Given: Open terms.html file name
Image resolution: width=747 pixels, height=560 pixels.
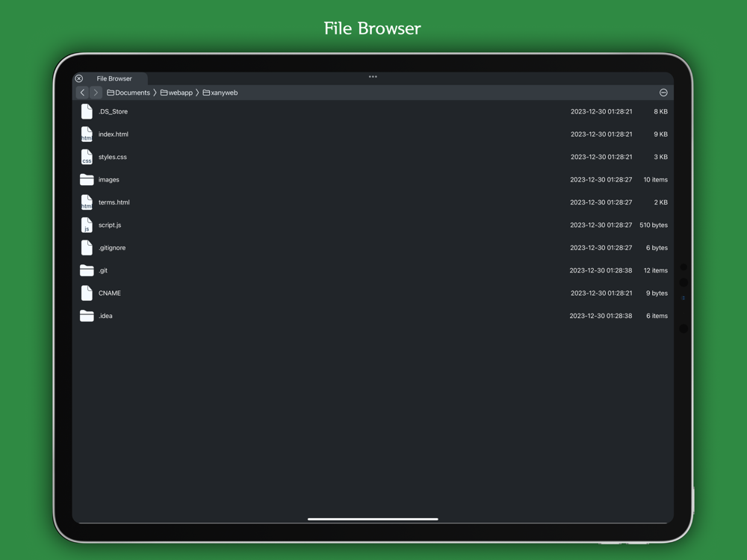Looking at the screenshot, I should click(x=114, y=202).
